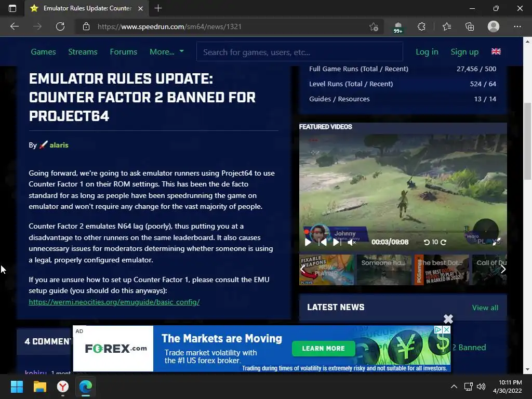The width and height of the screenshot is (532, 399).
Task: Click the address bar URL
Action: click(x=170, y=26)
